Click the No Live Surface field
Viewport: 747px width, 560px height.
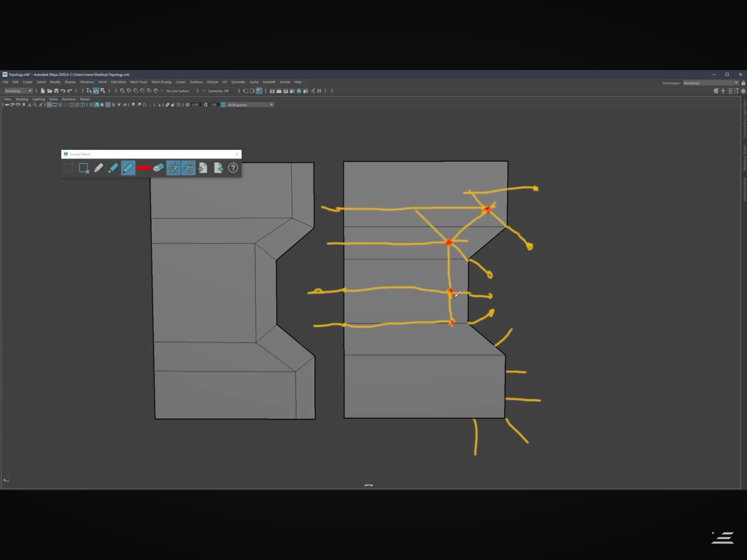(178, 91)
